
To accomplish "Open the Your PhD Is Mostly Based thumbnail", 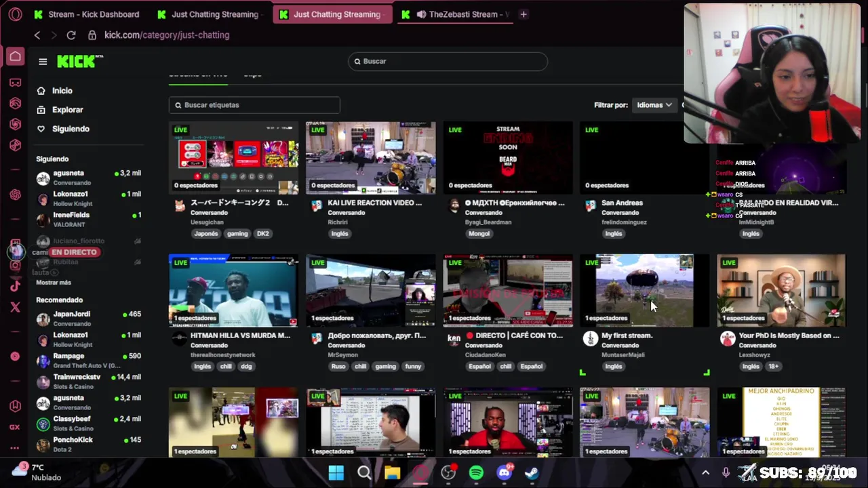I will point(781,291).
